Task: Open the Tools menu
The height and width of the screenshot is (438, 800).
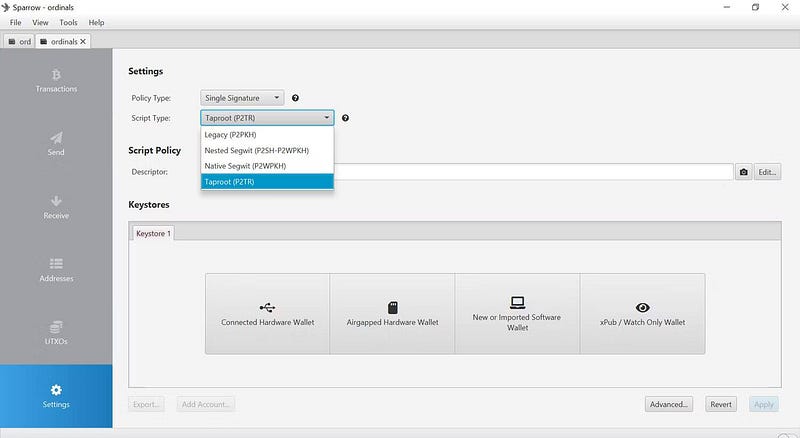Action: [x=68, y=22]
